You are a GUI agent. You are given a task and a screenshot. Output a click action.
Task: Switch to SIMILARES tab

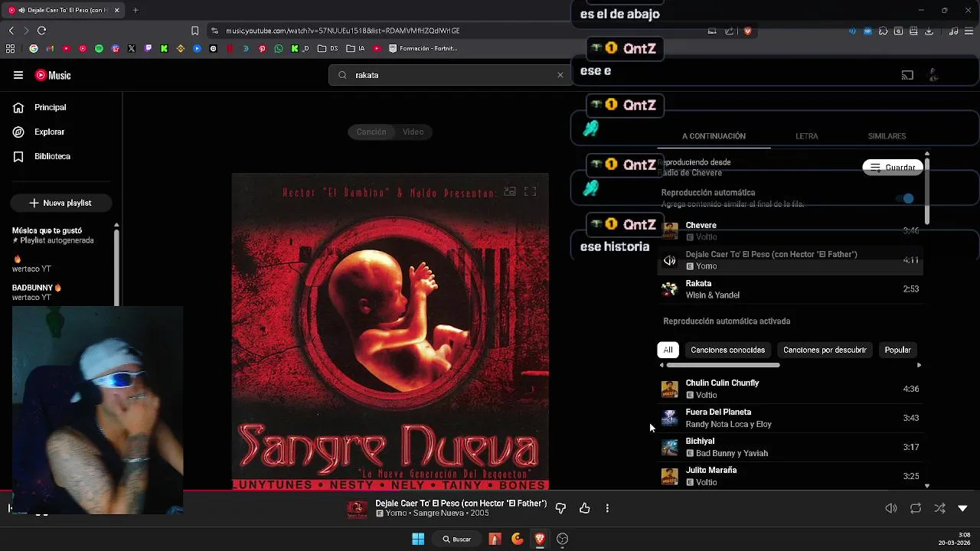click(887, 136)
